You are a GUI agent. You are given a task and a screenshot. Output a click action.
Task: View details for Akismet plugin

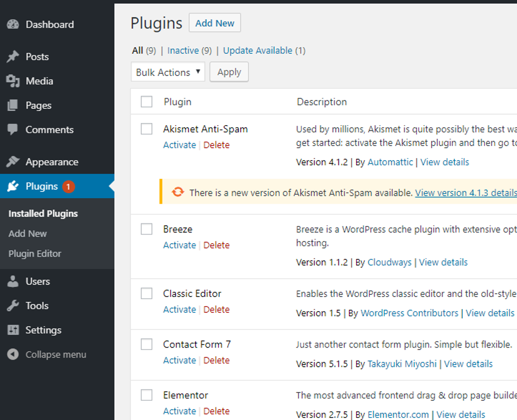pos(444,162)
